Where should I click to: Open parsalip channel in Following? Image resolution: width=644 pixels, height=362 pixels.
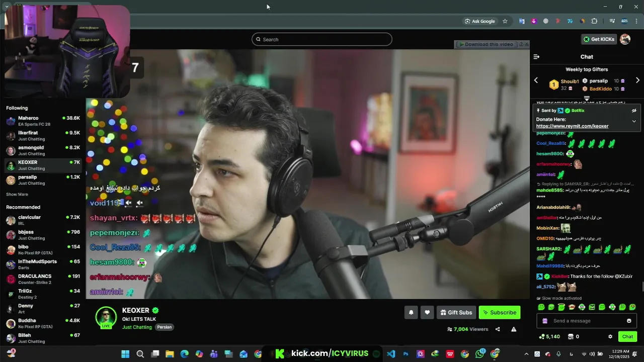pos(43,180)
